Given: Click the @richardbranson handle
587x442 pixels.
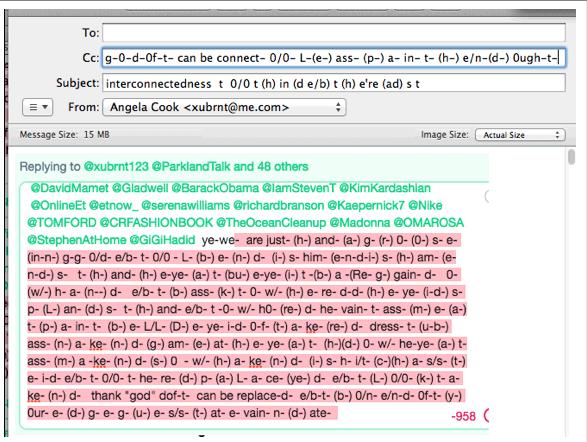Looking at the screenshot, I should click(279, 205).
